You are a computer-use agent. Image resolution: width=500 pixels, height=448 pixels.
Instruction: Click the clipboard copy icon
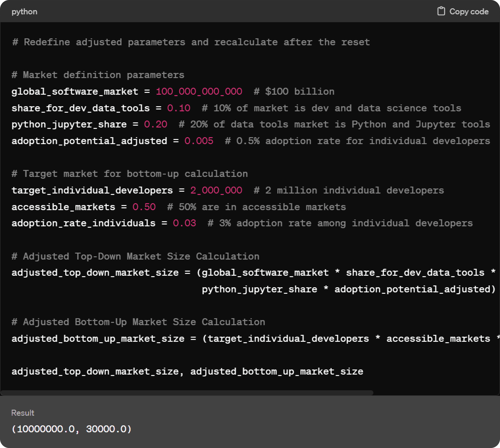click(441, 11)
